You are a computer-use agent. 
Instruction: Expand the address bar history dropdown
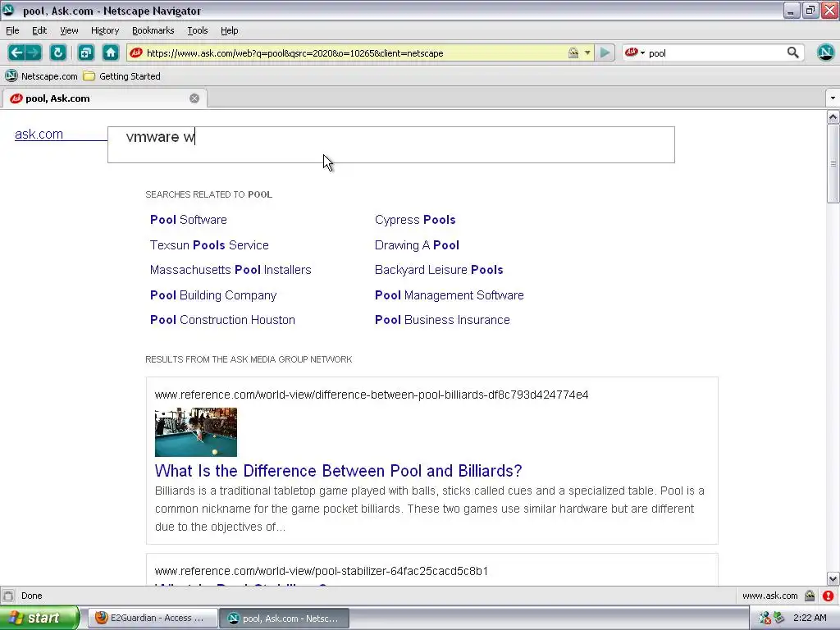click(587, 52)
